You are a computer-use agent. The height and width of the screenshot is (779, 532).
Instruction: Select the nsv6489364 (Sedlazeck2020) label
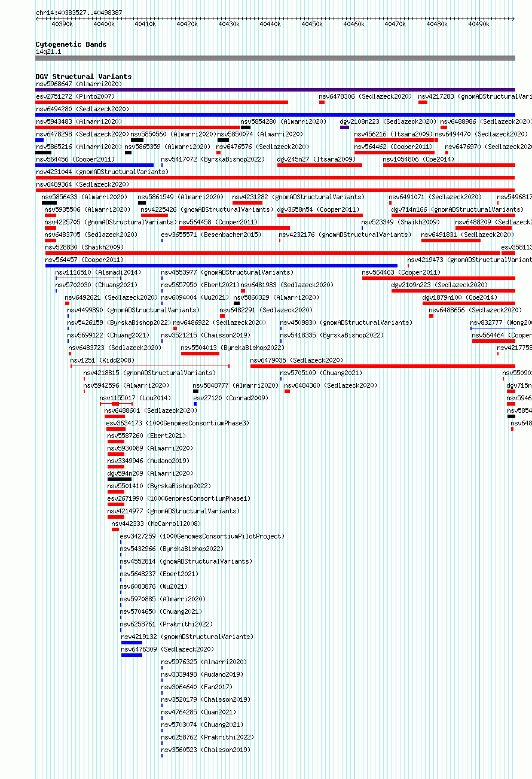tap(82, 184)
